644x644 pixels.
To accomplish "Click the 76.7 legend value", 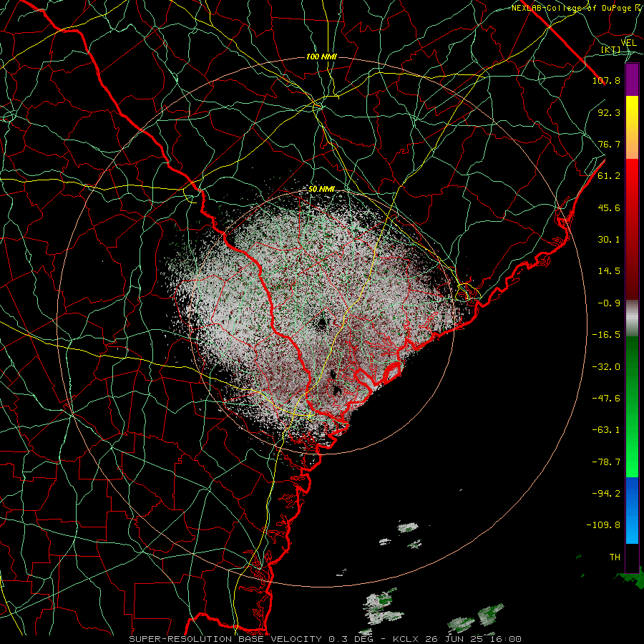I will click(x=609, y=144).
